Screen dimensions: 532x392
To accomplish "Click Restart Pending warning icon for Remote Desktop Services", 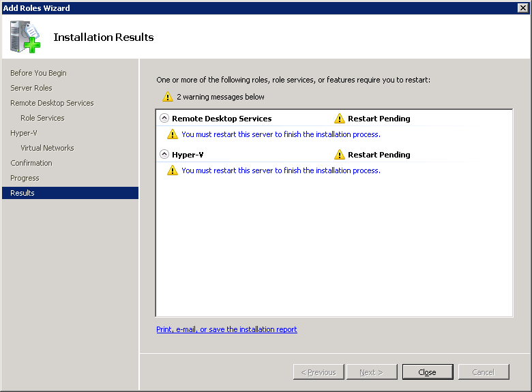I will pyautogui.click(x=340, y=119).
